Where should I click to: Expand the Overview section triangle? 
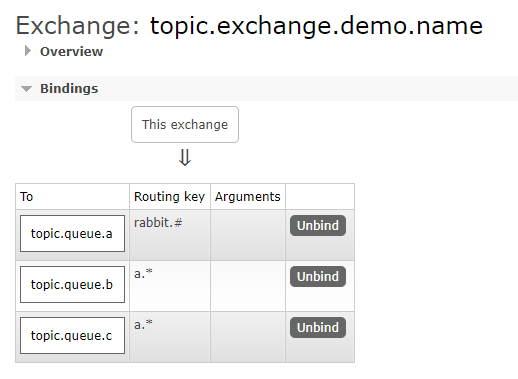point(28,51)
